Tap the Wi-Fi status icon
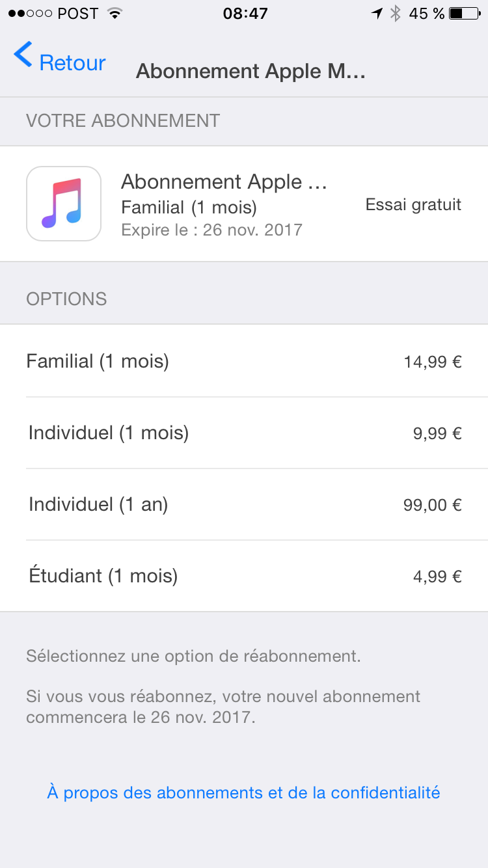 [115, 14]
